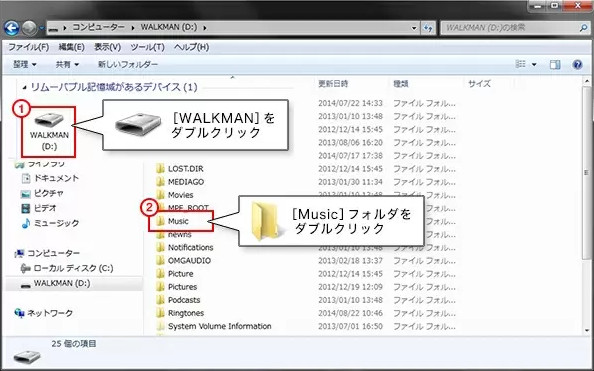Select the LOST.DIR folder

pos(186,169)
